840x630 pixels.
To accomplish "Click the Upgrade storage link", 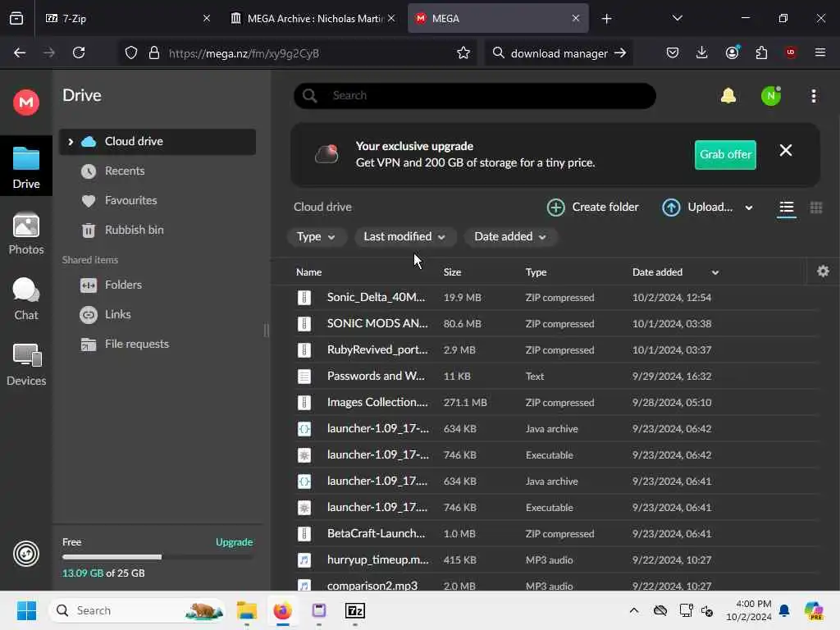I will click(x=234, y=542).
